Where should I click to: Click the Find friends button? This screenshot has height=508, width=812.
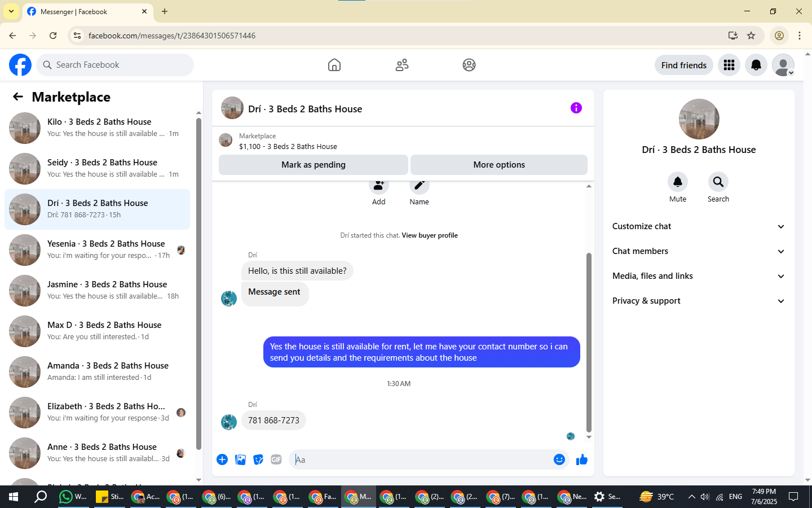[x=684, y=65]
